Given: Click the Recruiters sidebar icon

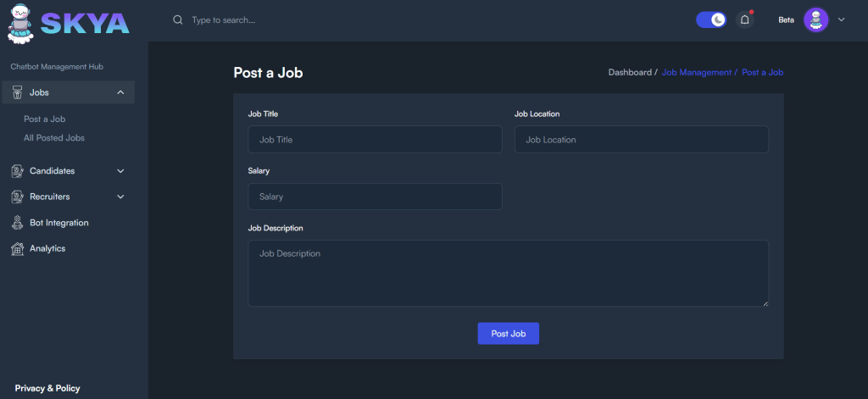Looking at the screenshot, I should pyautogui.click(x=17, y=197).
